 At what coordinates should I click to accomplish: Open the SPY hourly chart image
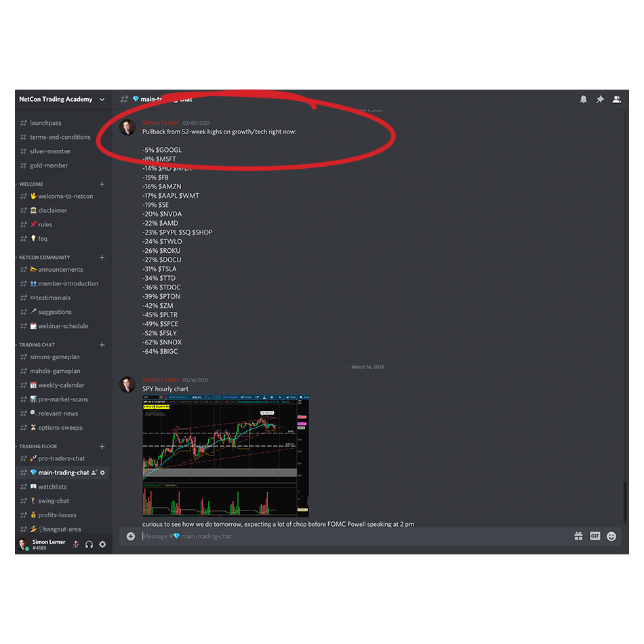click(x=226, y=454)
